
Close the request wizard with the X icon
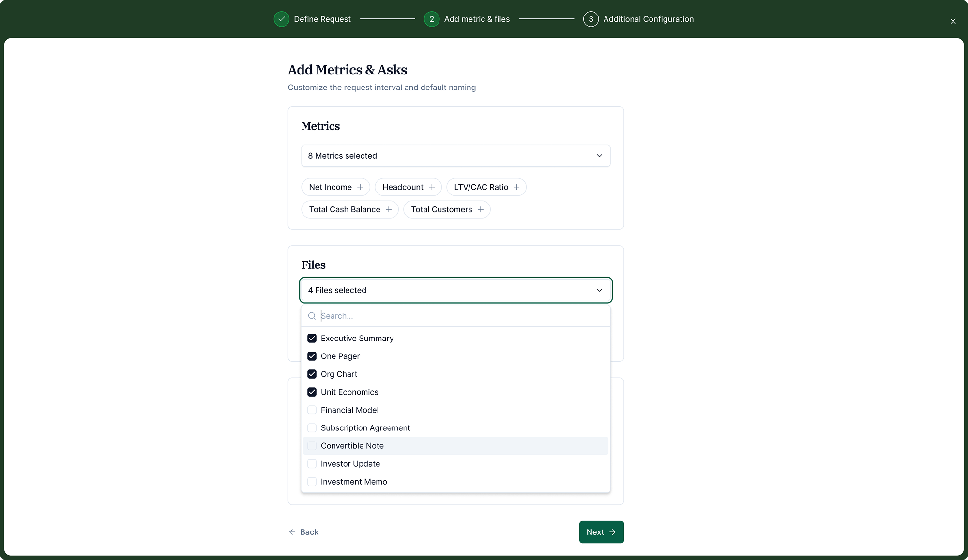tap(953, 21)
